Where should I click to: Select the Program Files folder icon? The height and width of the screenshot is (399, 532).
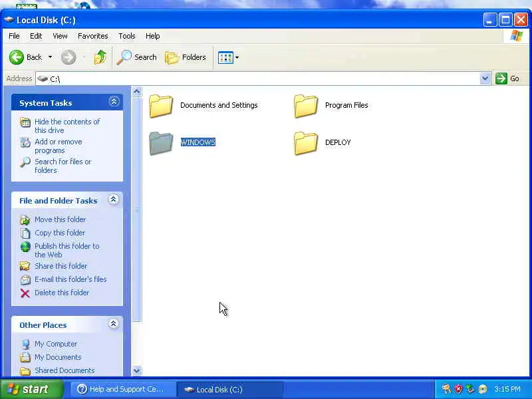point(306,106)
